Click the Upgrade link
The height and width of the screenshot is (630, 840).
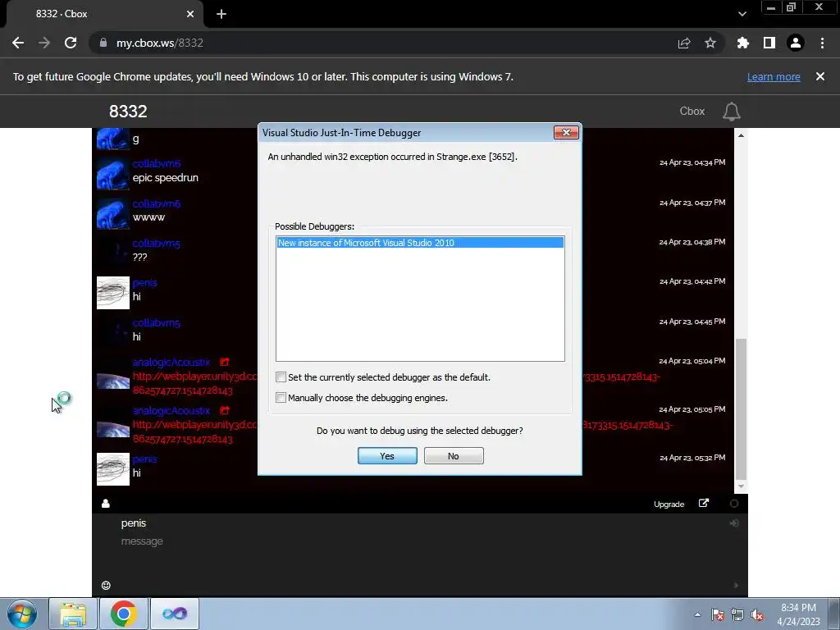669,504
